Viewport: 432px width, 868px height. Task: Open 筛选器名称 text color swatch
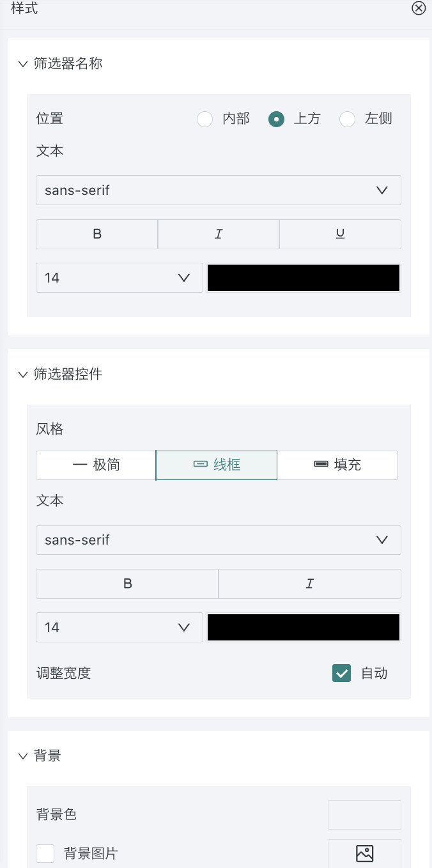304,277
